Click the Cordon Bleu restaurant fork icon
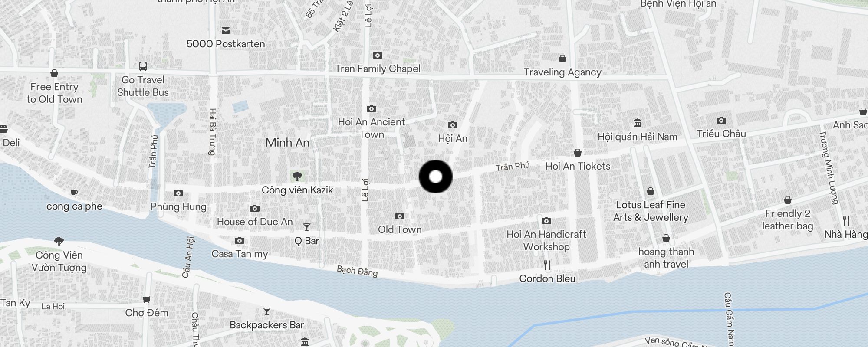Image resolution: width=868 pixels, height=347 pixels. pyautogui.click(x=547, y=265)
